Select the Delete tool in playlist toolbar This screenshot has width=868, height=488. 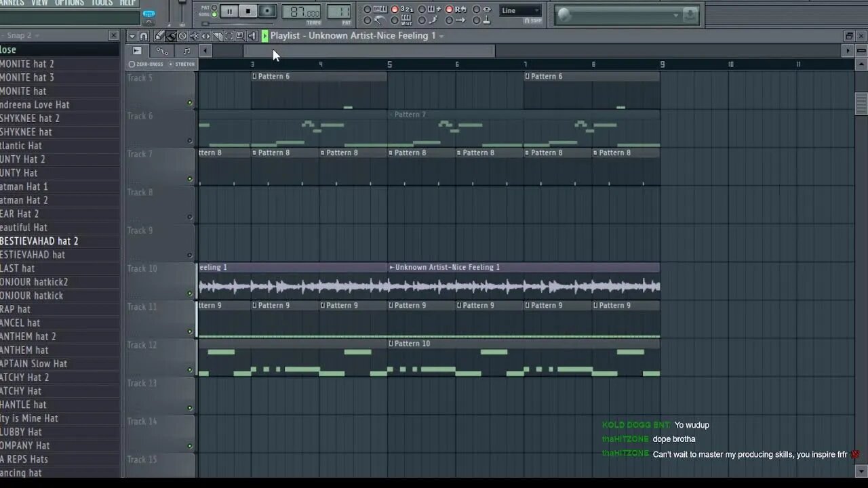point(182,36)
